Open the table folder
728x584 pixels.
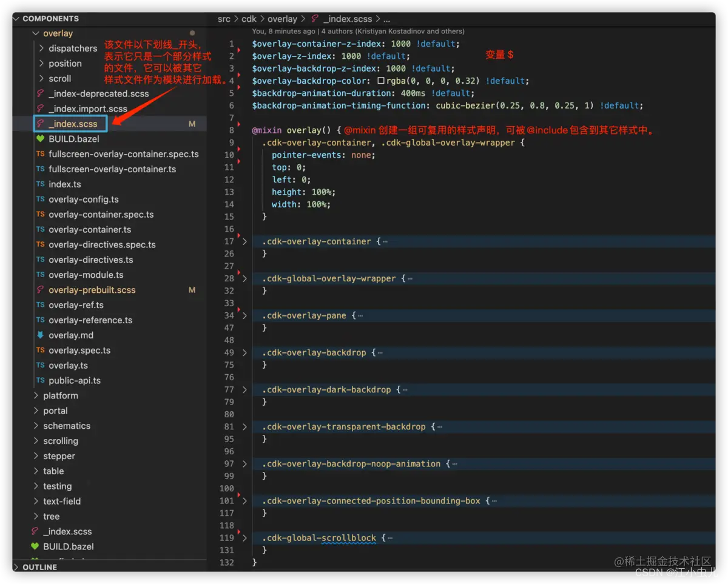pos(53,471)
